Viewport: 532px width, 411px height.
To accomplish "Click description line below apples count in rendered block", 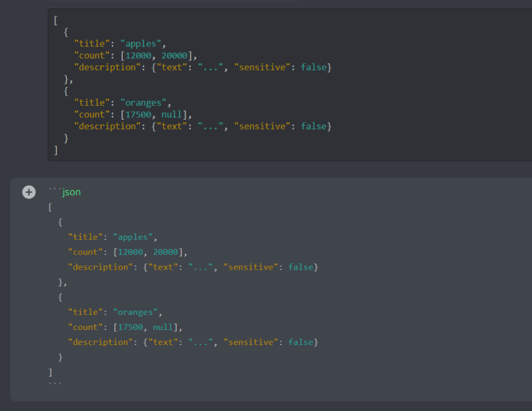I will tap(203, 67).
